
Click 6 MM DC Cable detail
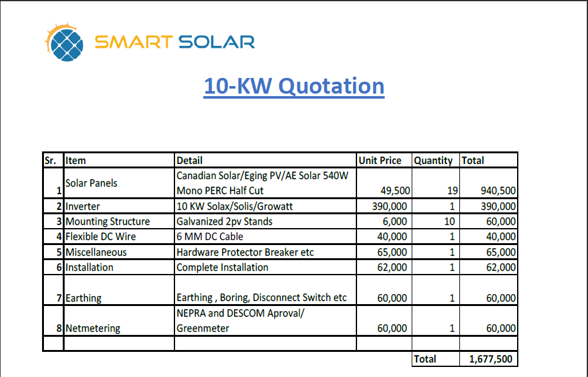[x=210, y=236]
